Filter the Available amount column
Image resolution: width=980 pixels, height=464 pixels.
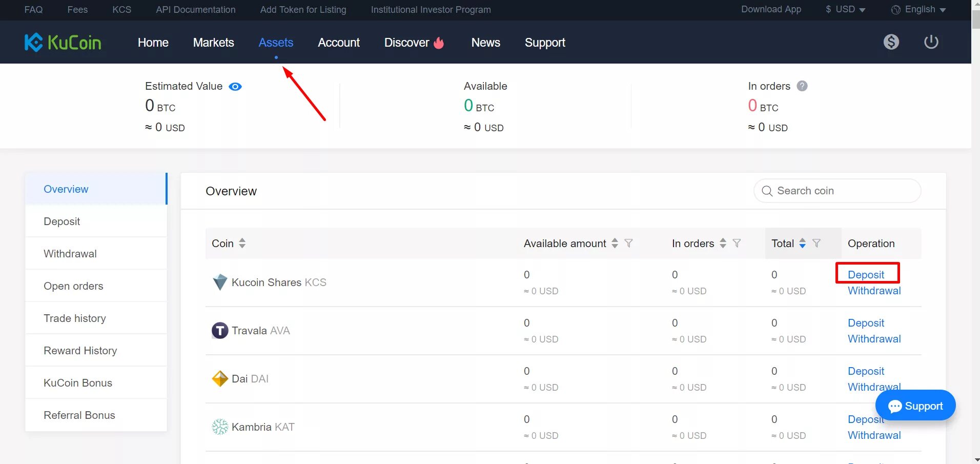(628, 244)
